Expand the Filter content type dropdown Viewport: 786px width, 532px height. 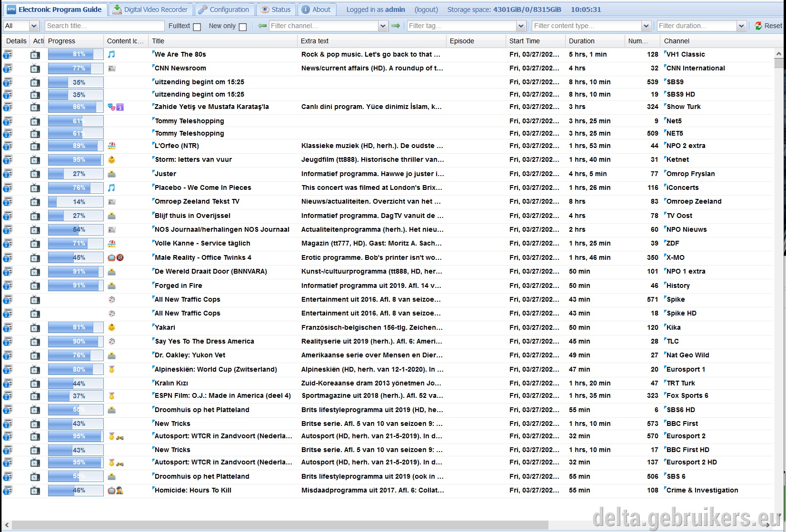pyautogui.click(x=646, y=26)
